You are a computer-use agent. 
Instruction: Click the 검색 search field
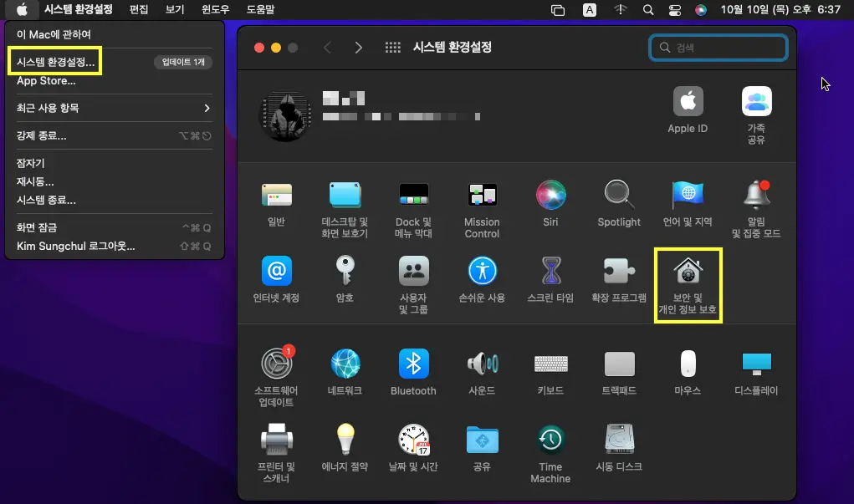[x=718, y=48]
